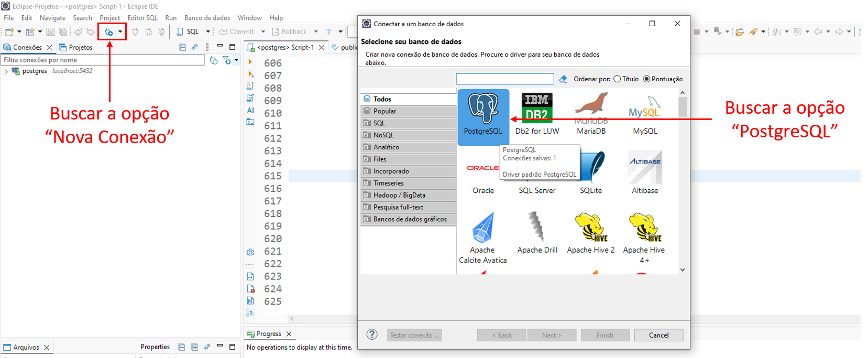Click the database list vertical scrollbar
Viewport: 868px width, 358px height.
coord(682,181)
